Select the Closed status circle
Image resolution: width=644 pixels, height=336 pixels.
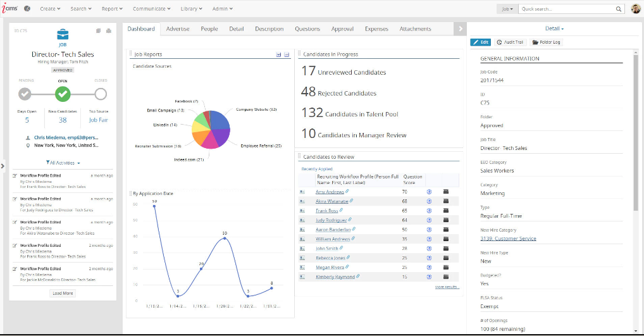[x=101, y=94]
